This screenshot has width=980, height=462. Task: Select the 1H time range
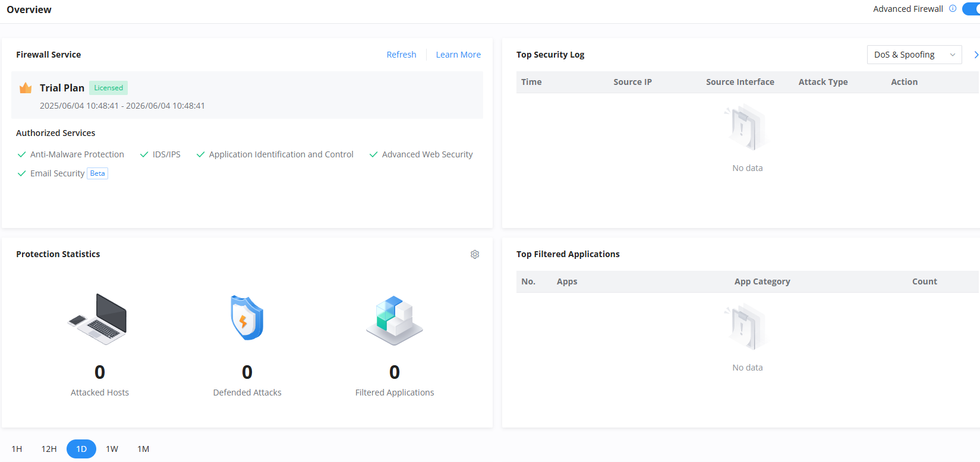coord(17,449)
